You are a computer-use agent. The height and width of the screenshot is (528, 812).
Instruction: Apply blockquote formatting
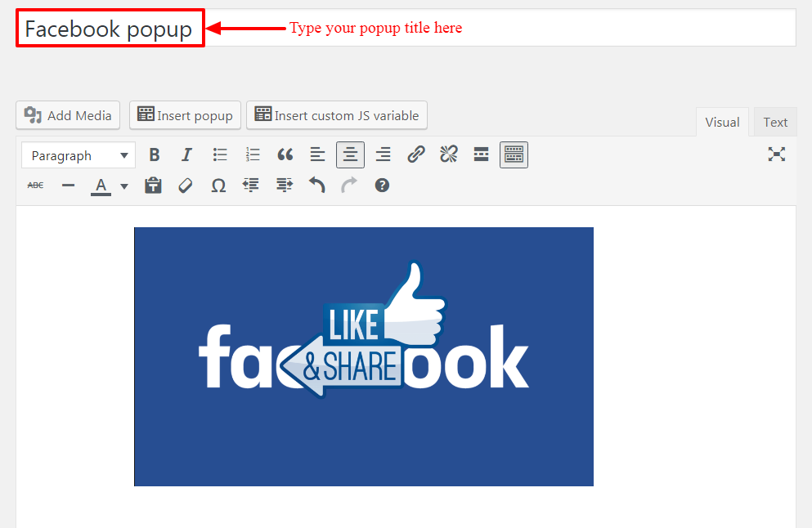[285, 154]
